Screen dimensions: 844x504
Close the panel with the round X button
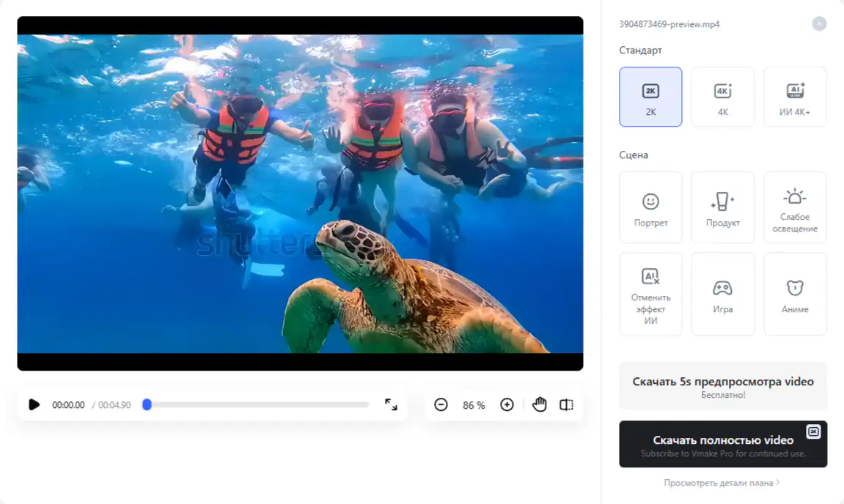click(819, 23)
